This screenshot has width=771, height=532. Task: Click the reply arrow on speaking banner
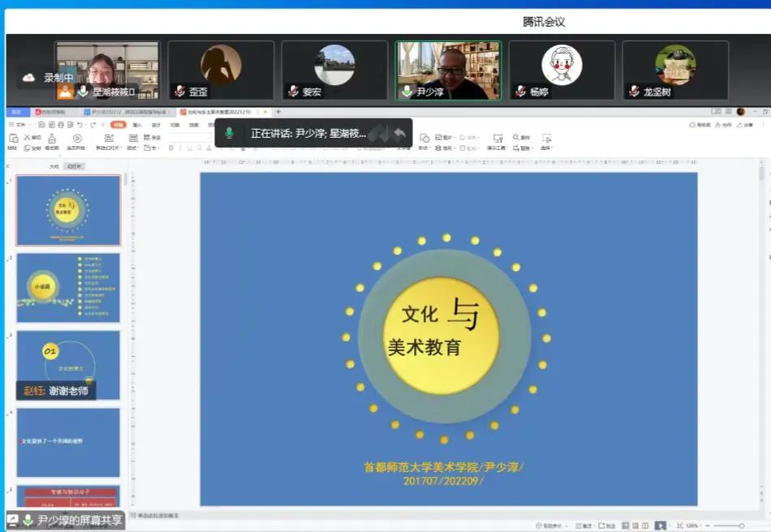click(398, 133)
